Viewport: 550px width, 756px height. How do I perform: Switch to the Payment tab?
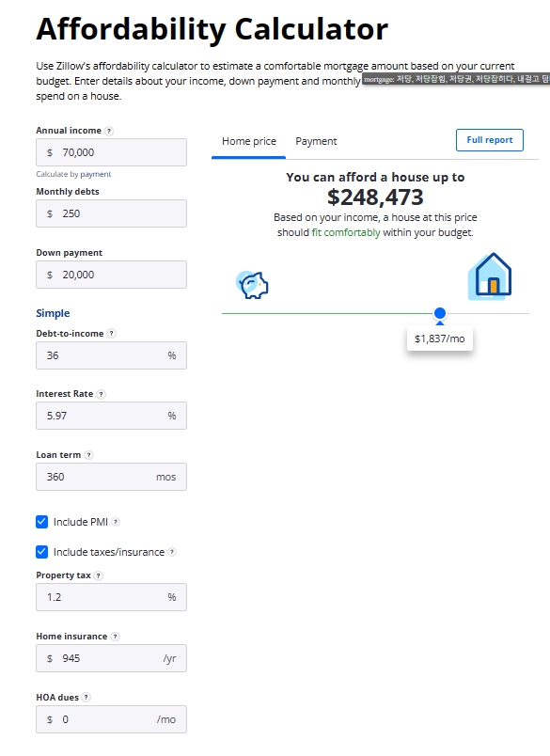pos(317,141)
